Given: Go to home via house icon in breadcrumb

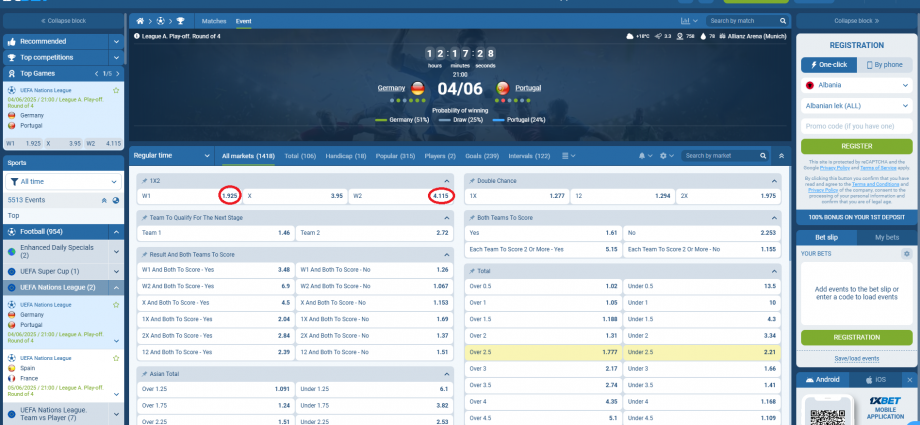Looking at the screenshot, I should click(x=140, y=21).
